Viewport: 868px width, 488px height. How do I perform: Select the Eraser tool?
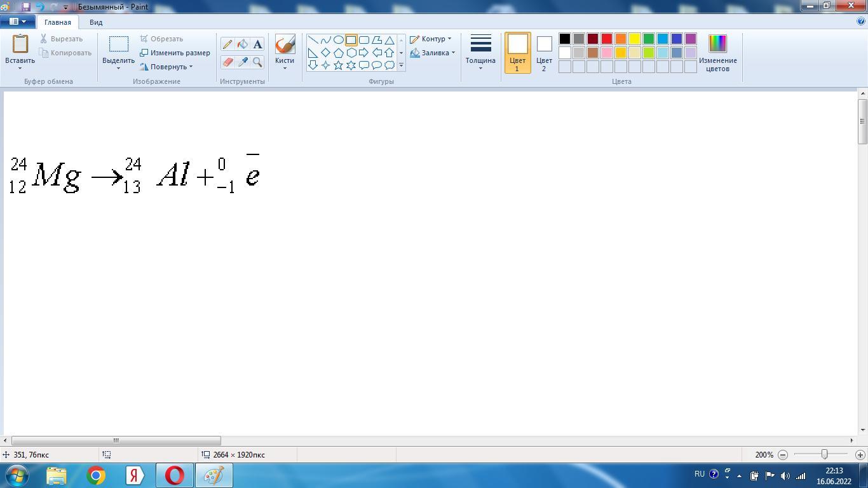(x=227, y=62)
